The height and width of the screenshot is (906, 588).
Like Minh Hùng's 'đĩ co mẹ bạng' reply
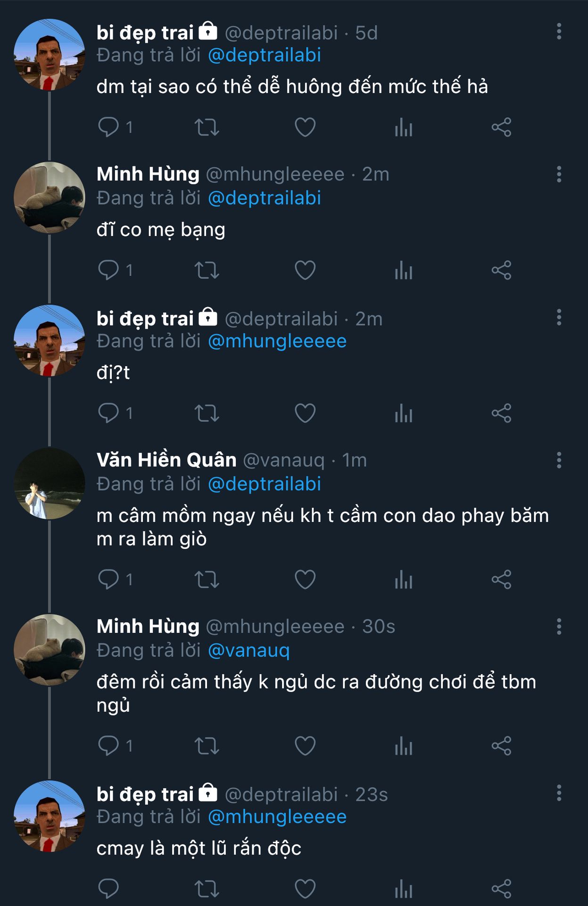coord(305,270)
